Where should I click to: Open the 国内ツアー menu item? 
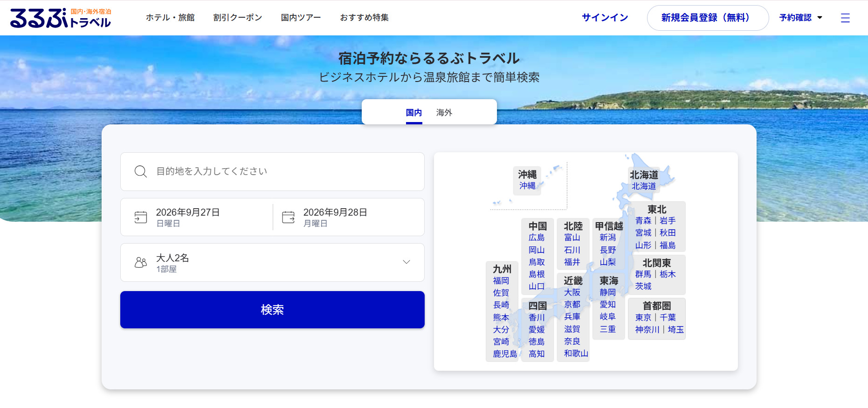(x=301, y=18)
